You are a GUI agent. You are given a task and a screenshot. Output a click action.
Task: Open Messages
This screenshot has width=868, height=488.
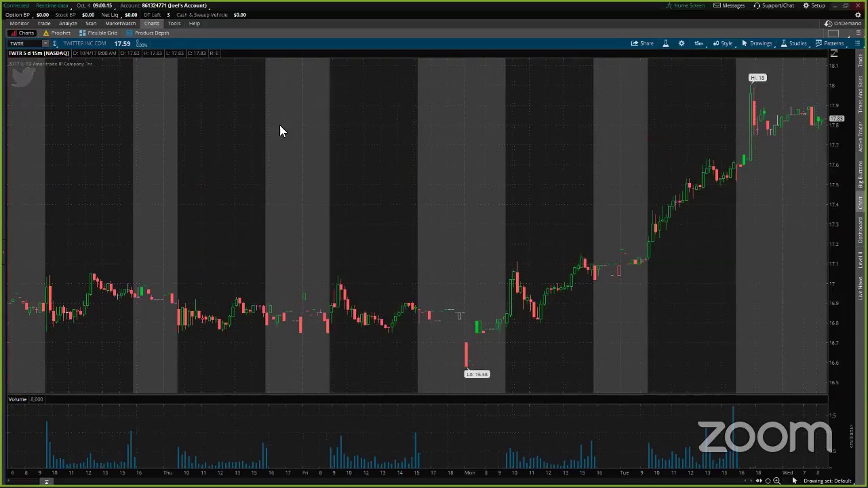730,5
